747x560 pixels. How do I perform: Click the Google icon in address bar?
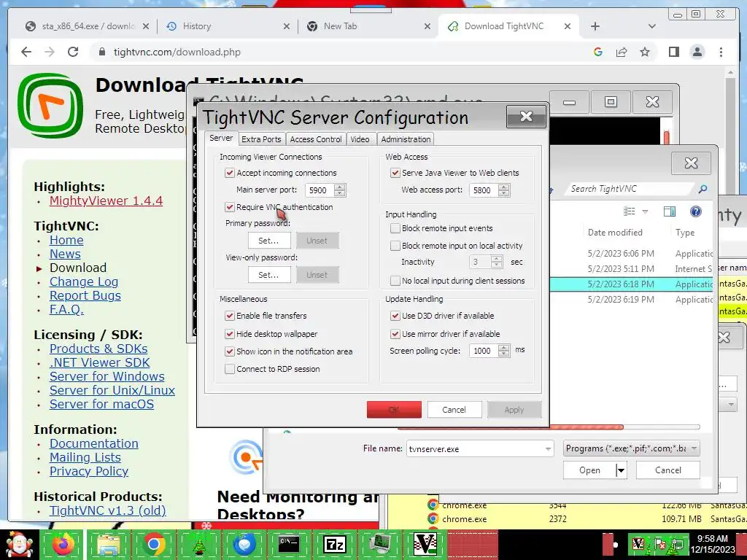598,52
